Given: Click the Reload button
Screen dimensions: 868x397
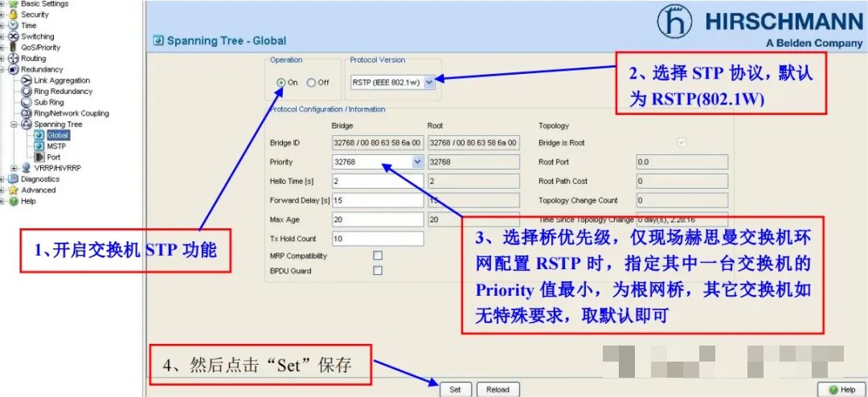Looking at the screenshot, I should coord(497,389).
